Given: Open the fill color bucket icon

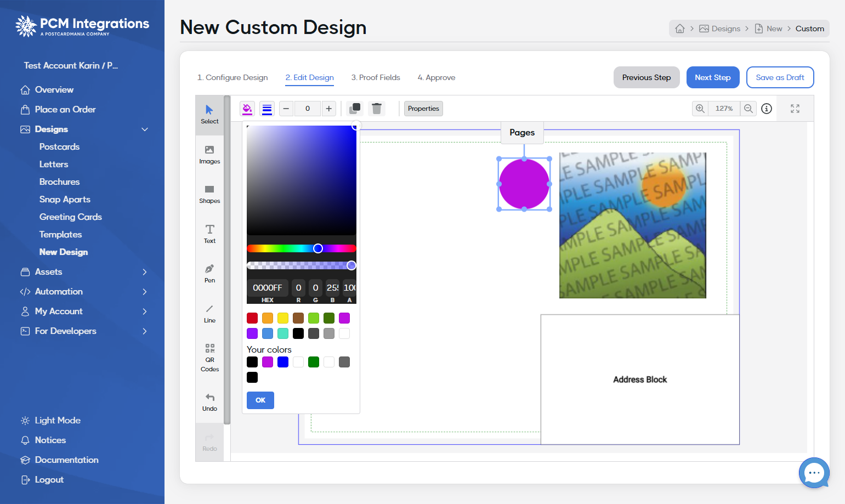Looking at the screenshot, I should click(x=247, y=109).
